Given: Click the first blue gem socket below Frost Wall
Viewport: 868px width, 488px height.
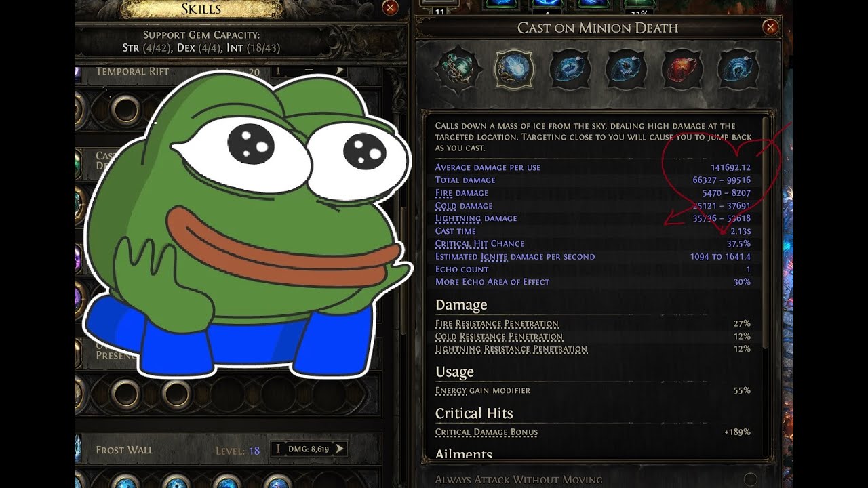Looking at the screenshot, I should (x=125, y=483).
